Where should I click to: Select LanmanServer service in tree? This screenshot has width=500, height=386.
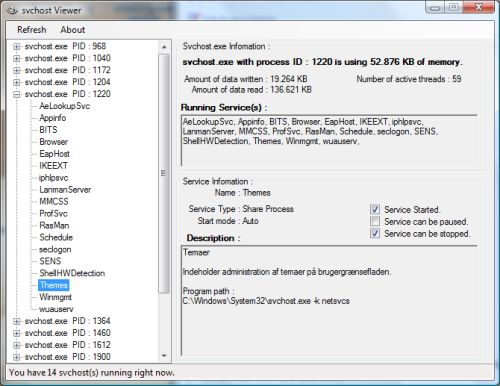(65, 190)
